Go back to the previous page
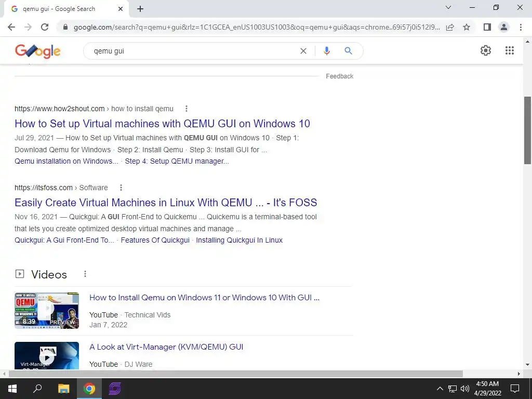 (11, 27)
